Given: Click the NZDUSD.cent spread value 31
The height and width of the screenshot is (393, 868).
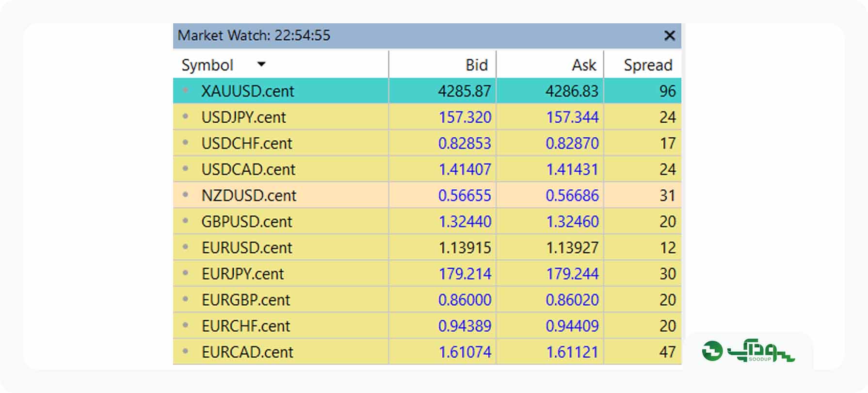Looking at the screenshot, I should point(668,196).
